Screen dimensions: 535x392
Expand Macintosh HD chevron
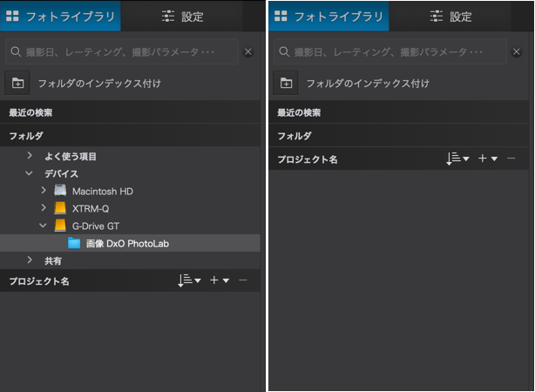(44, 191)
